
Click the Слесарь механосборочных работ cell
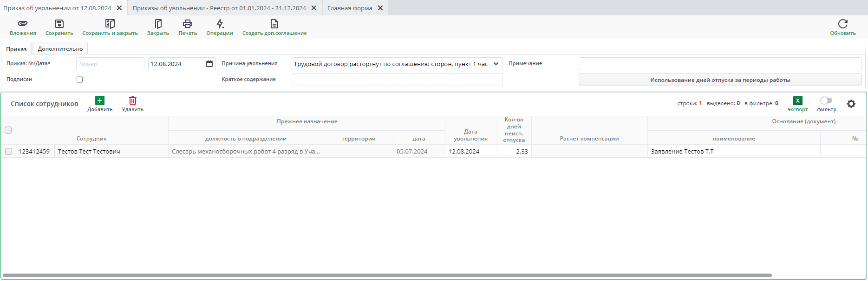[x=246, y=151]
